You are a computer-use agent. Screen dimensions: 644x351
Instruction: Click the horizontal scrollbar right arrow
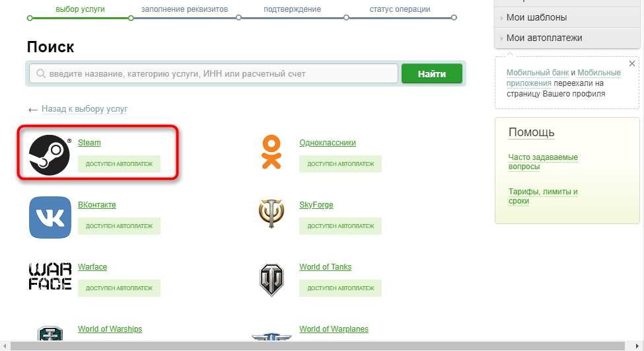click(x=637, y=346)
